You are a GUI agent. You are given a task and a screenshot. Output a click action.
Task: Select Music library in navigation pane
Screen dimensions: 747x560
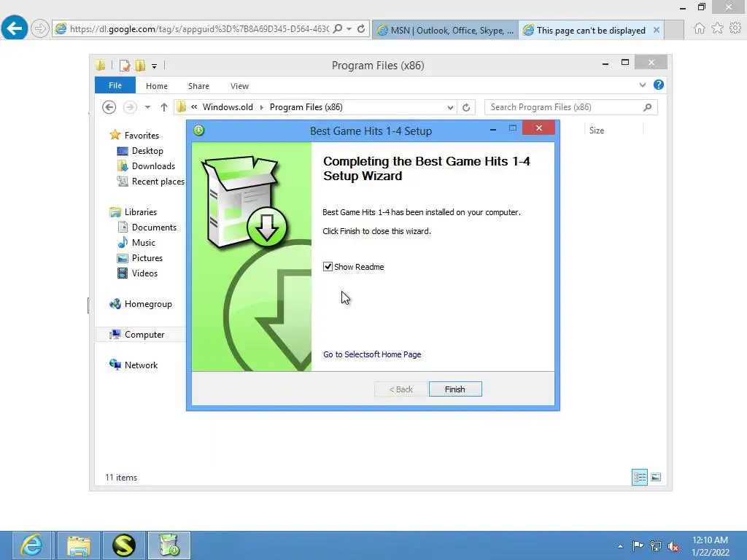144,242
